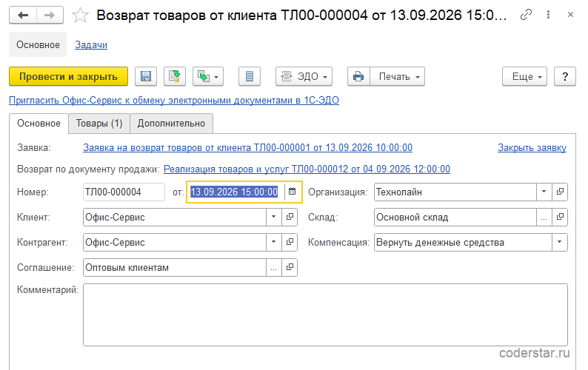Image resolution: width=588 pixels, height=370 pixels.
Task: Add document to favorites with star icon
Action: (x=80, y=16)
